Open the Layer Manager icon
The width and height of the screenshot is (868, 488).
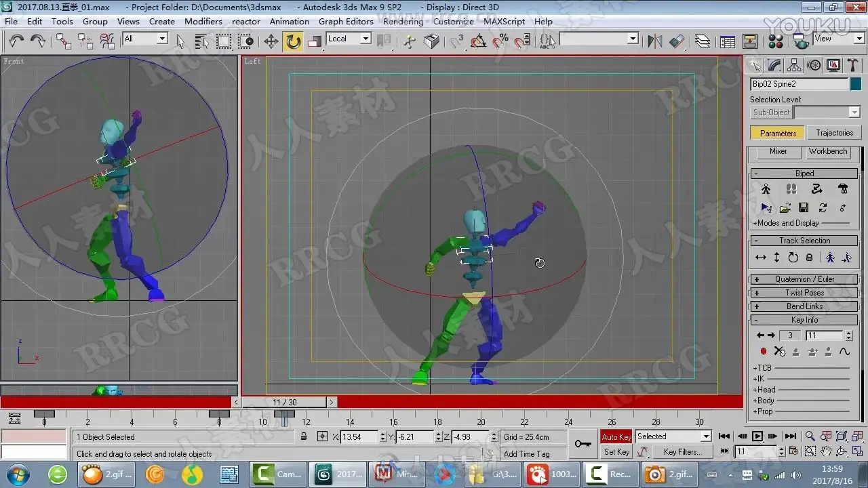pos(703,41)
